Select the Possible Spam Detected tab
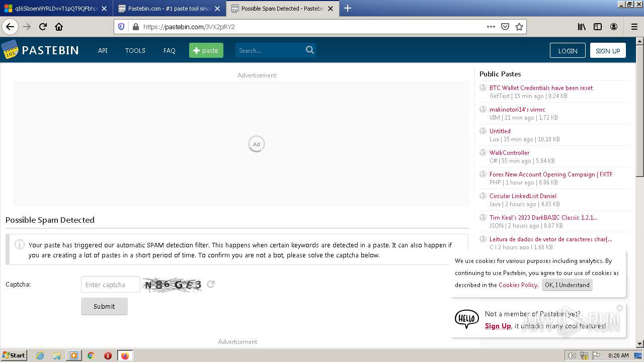644x362 pixels. pyautogui.click(x=282, y=8)
